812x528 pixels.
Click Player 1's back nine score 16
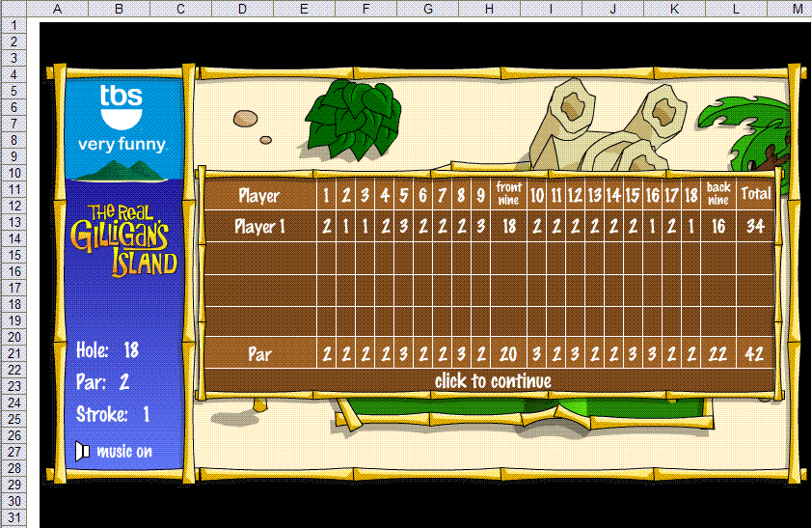(x=718, y=227)
